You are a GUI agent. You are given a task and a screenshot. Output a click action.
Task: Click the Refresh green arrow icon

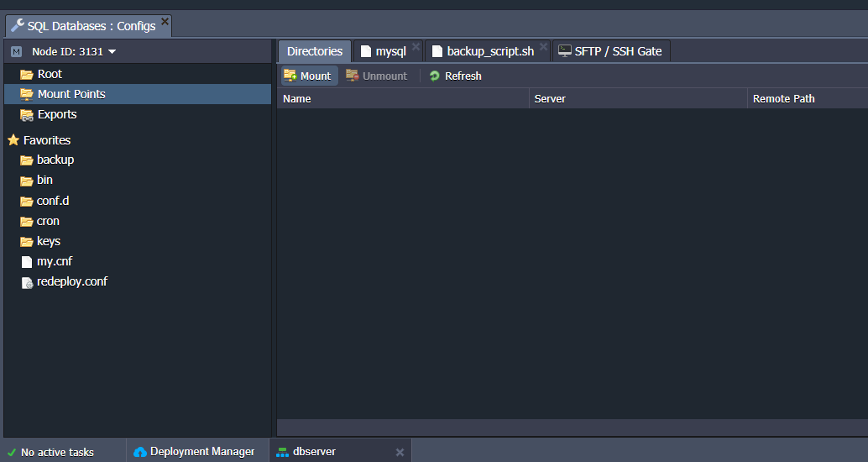click(x=434, y=76)
